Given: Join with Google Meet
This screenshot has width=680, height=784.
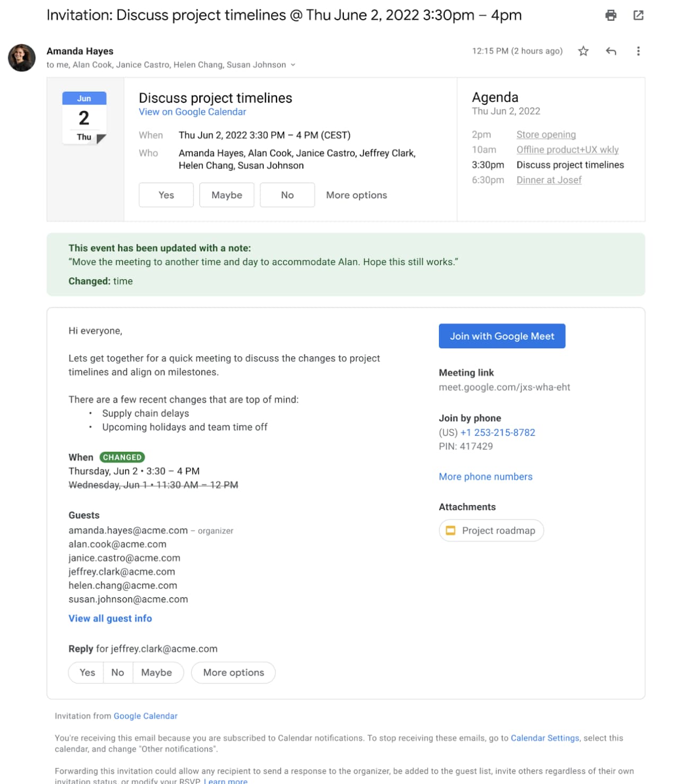Looking at the screenshot, I should (501, 336).
